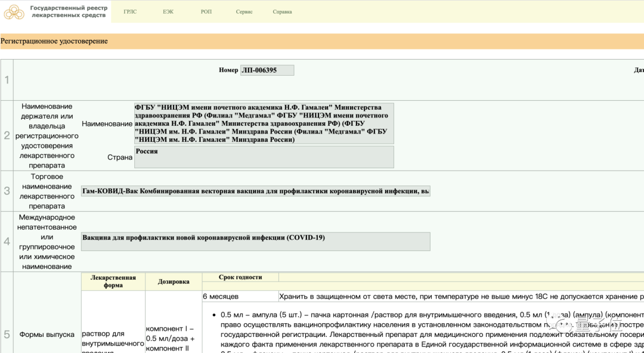
Task: Click the 6 месяцев cell
Action: 240,296
